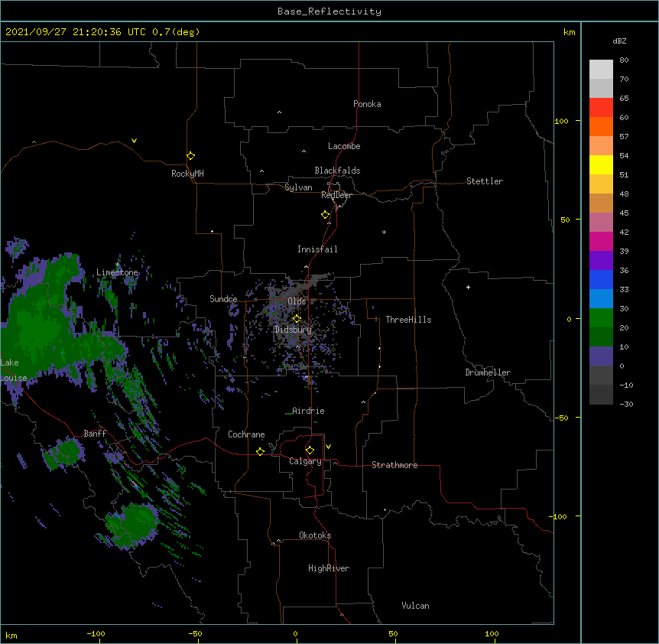Click the yellow station marker near RockyMH
This screenshot has height=644, width=659.
pos(191,155)
